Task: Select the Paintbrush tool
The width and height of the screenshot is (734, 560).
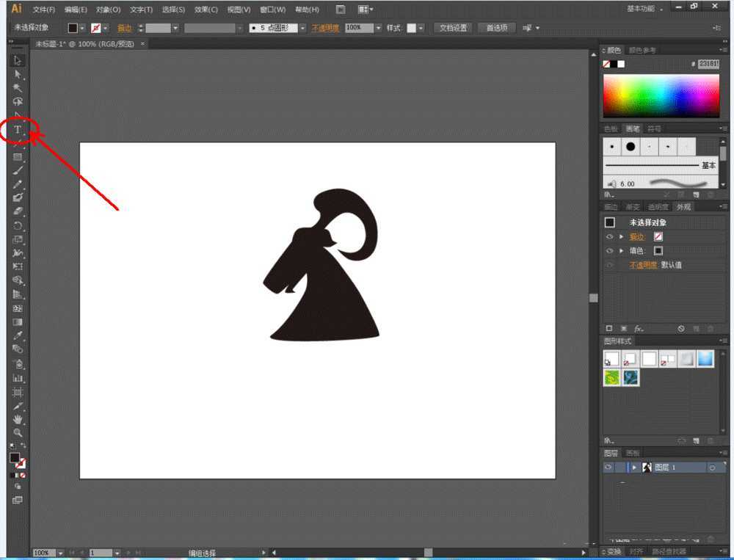Action: 17,171
